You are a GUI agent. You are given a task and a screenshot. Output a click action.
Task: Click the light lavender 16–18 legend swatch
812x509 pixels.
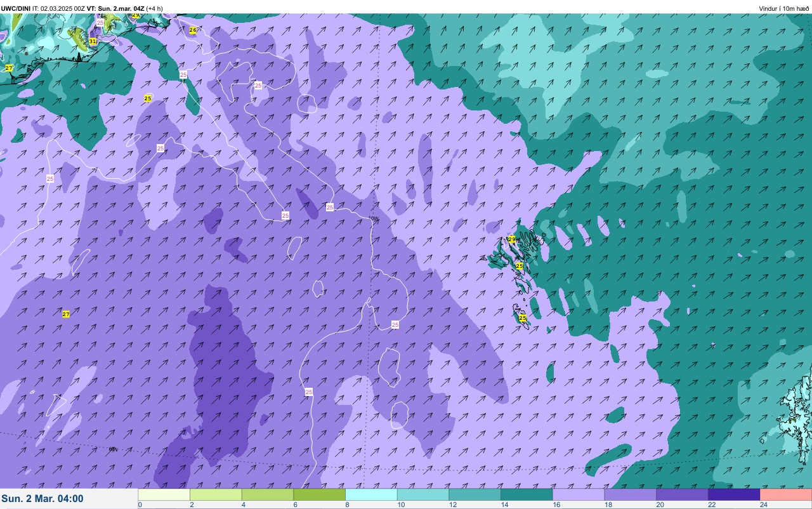[x=579, y=494]
